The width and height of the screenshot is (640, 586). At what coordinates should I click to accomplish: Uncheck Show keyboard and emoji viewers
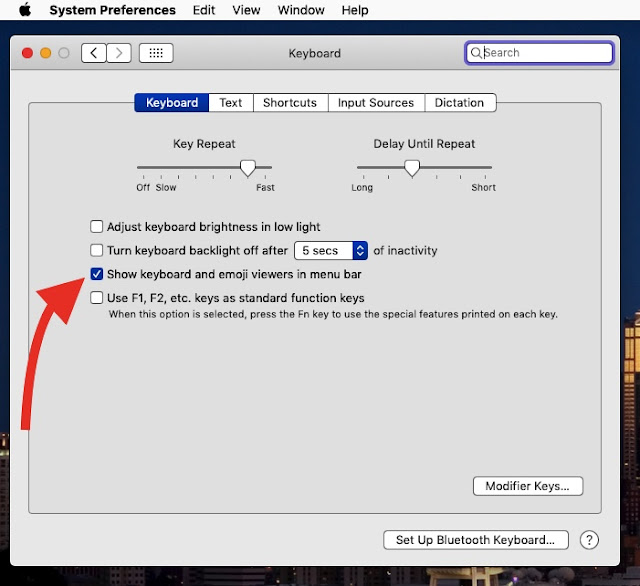(x=96, y=274)
